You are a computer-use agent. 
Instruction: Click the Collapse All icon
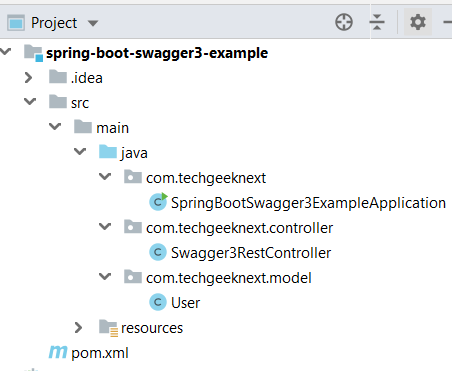[x=377, y=22]
